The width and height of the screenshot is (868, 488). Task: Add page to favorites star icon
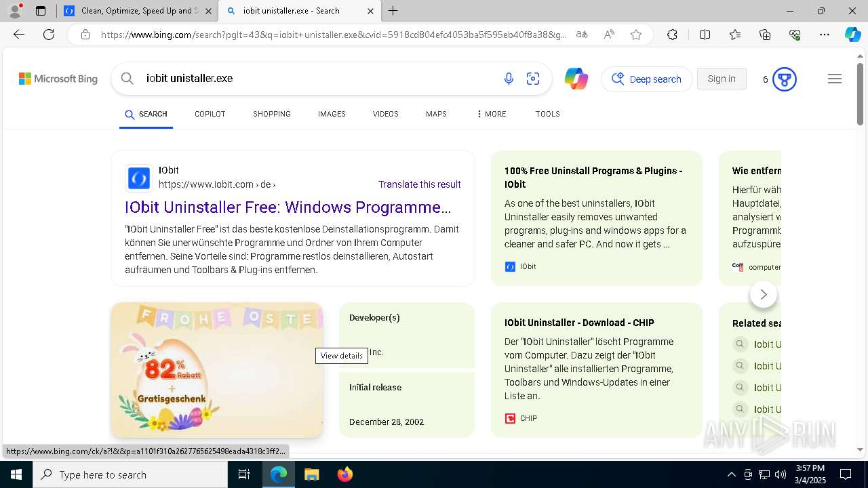point(636,35)
